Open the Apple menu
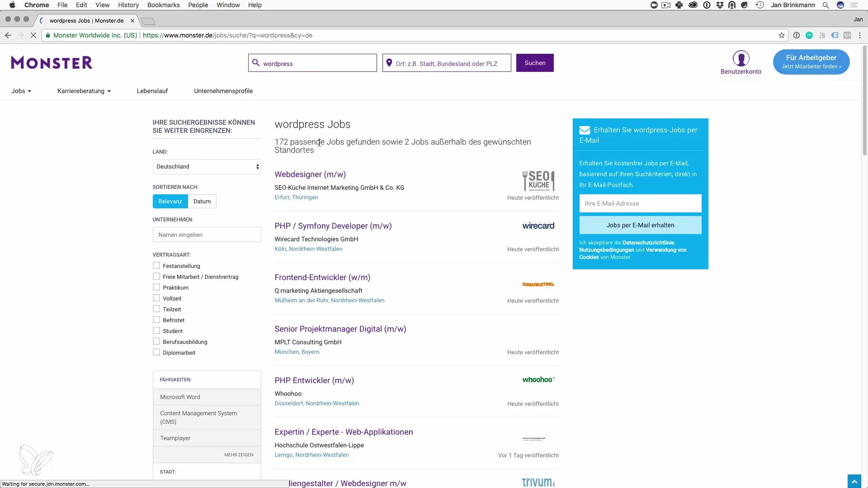The width and height of the screenshot is (868, 488). pyautogui.click(x=12, y=5)
